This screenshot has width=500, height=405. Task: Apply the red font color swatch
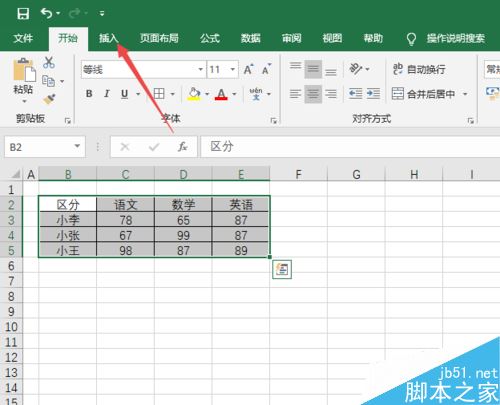221,94
